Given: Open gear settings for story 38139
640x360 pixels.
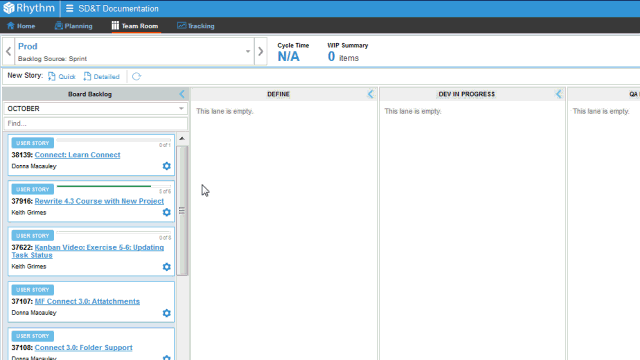Looking at the screenshot, I should (x=167, y=166).
